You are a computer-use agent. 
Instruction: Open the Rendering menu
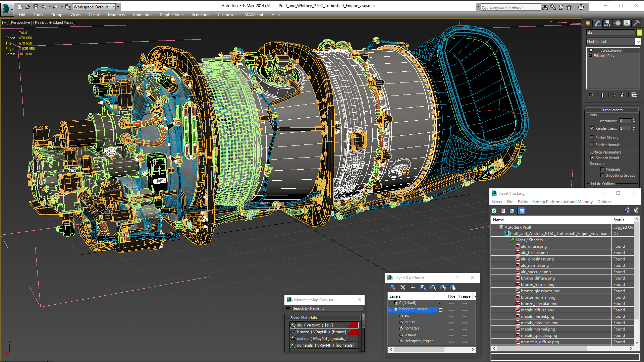point(200,15)
